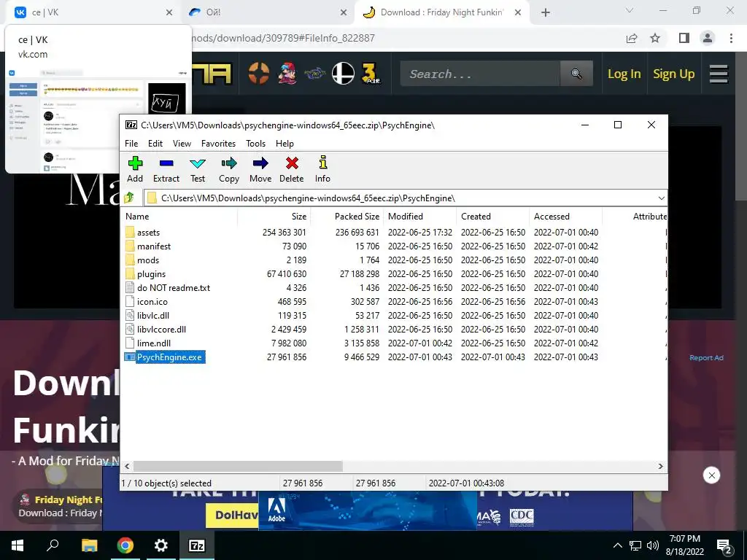The image size is (747, 560).
Task: Sort by Created column header
Action: (493, 216)
